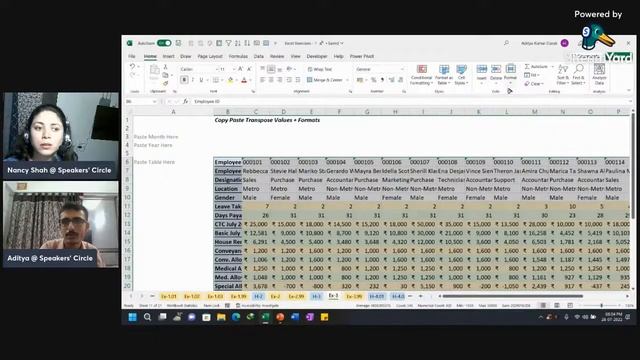Open File Explorer from the taskbar
Image resolution: width=640 pixels, height=360 pixels.
(x=221, y=317)
